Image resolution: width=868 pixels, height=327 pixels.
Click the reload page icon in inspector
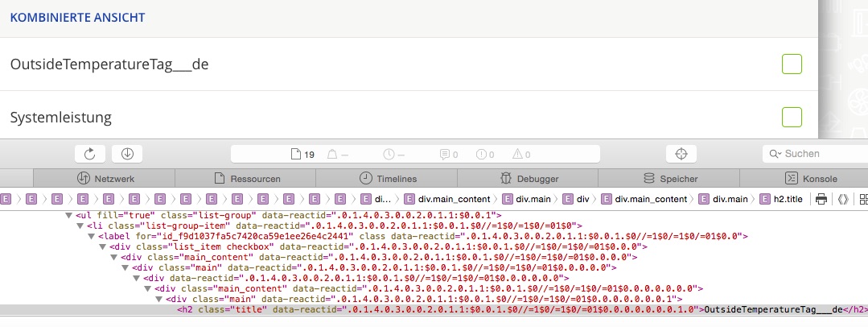point(90,154)
